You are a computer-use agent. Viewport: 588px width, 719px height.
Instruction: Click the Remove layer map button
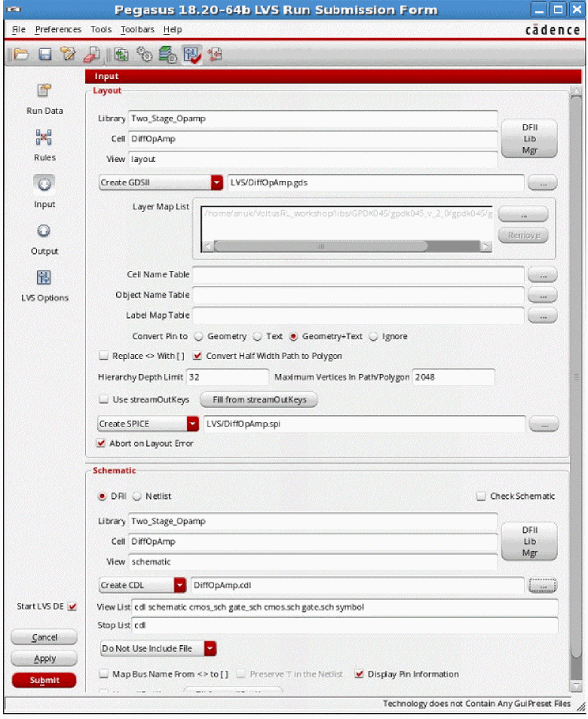[523, 235]
